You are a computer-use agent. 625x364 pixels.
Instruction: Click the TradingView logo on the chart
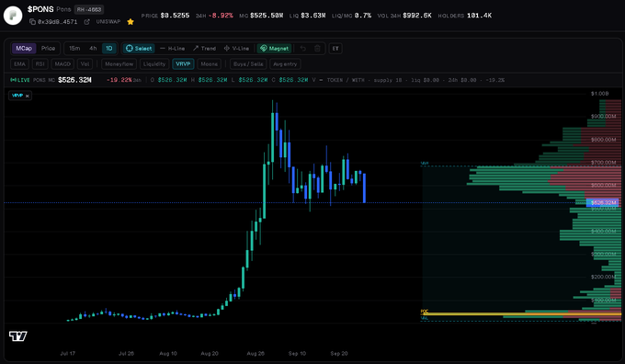[18, 336]
